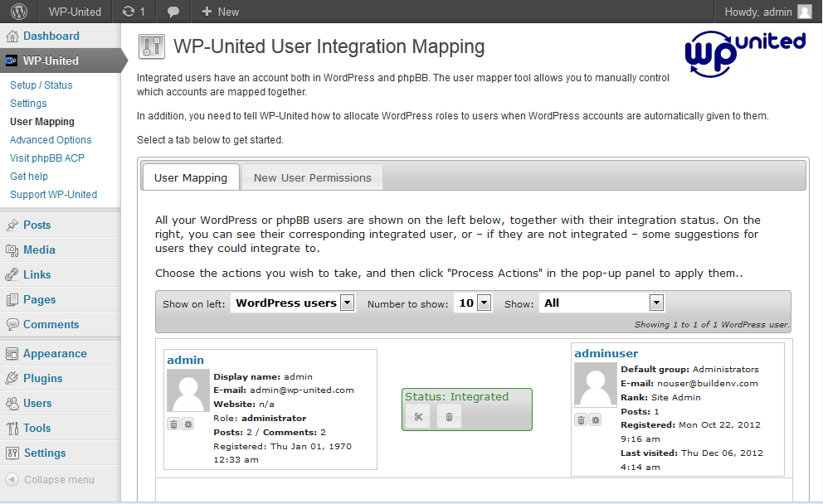Image resolution: width=823 pixels, height=504 pixels.
Task: Click the admin username link
Action: (185, 360)
